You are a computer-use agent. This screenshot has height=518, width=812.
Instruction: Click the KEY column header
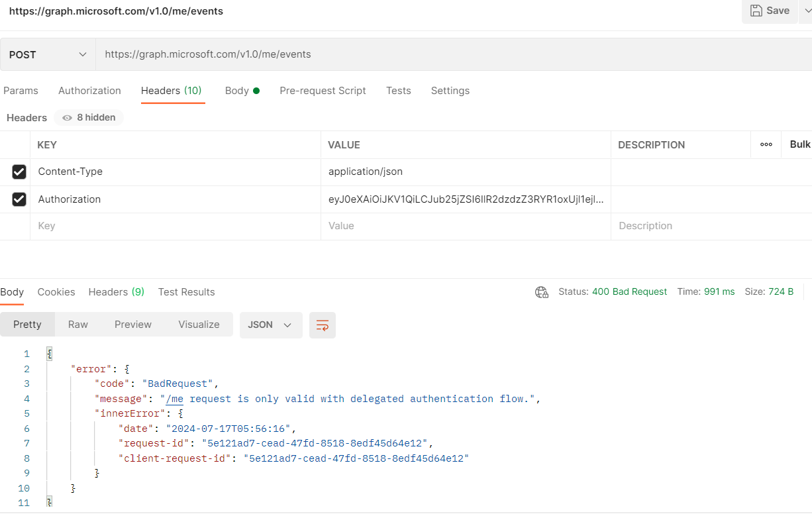tap(47, 145)
